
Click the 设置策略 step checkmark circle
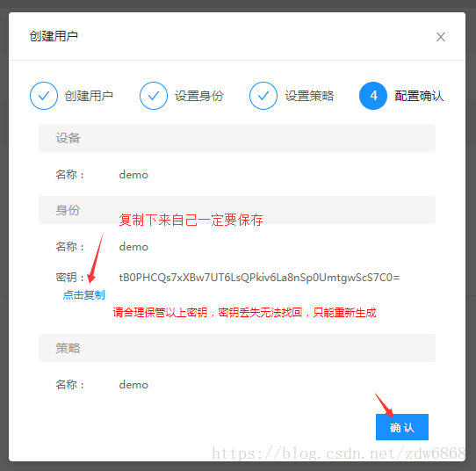click(x=263, y=96)
